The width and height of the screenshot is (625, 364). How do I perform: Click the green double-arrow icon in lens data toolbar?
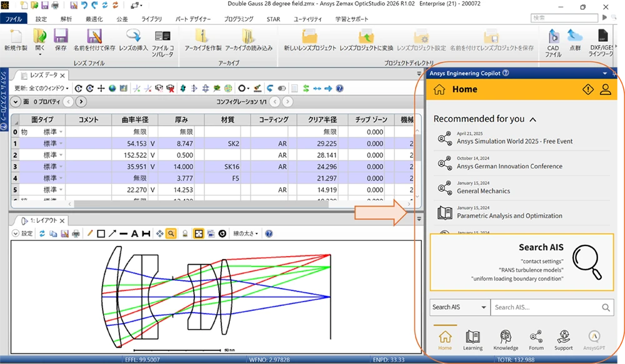pos(306,89)
